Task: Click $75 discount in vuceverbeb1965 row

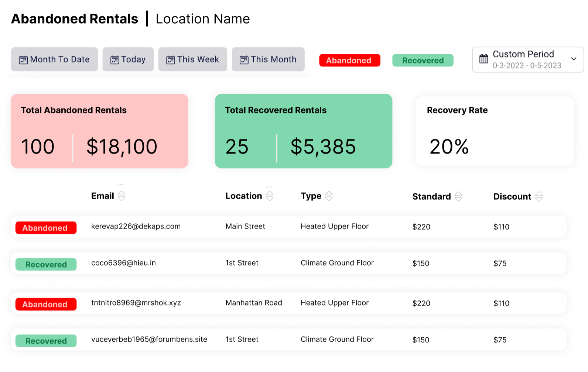Action: (x=500, y=340)
